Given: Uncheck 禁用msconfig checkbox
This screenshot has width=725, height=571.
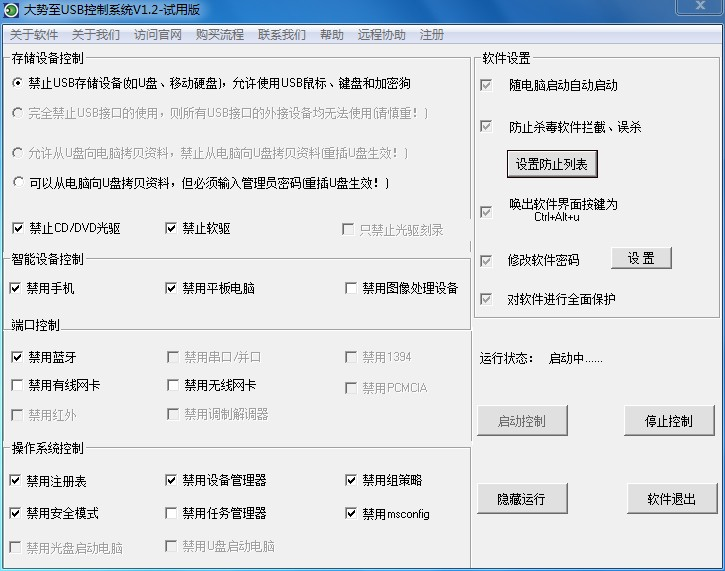Looking at the screenshot, I should click(x=350, y=513).
